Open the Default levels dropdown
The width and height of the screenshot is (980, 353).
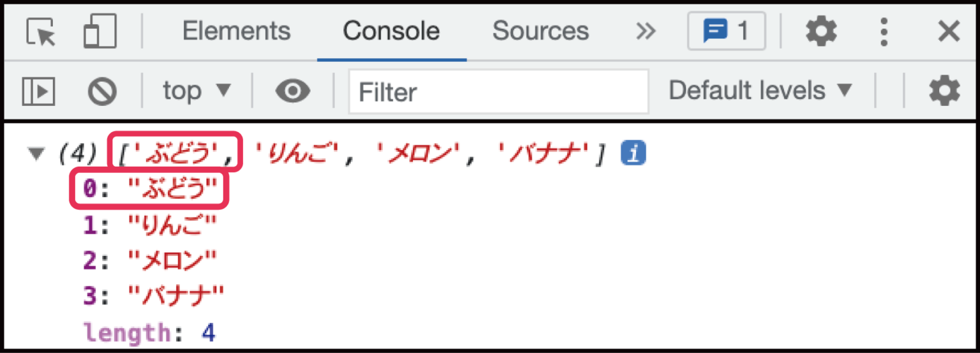coord(760,91)
